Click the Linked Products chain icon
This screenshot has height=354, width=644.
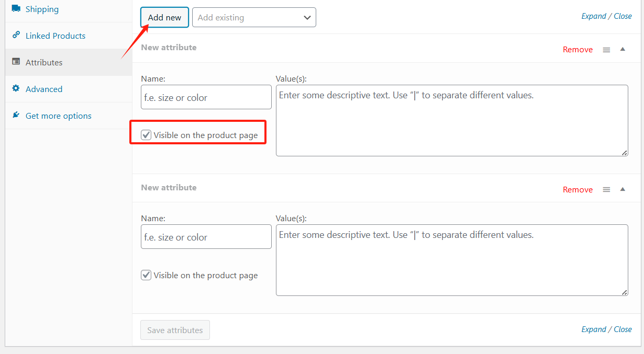(x=16, y=36)
